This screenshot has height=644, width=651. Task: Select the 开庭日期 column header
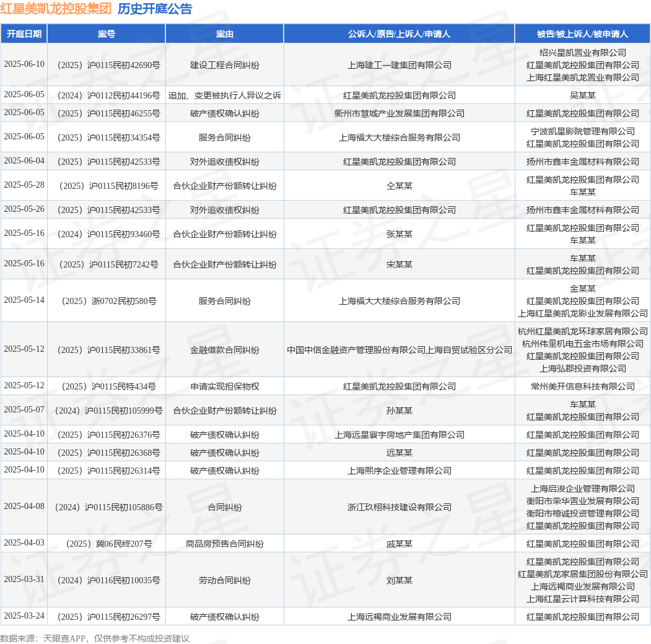click(24, 34)
